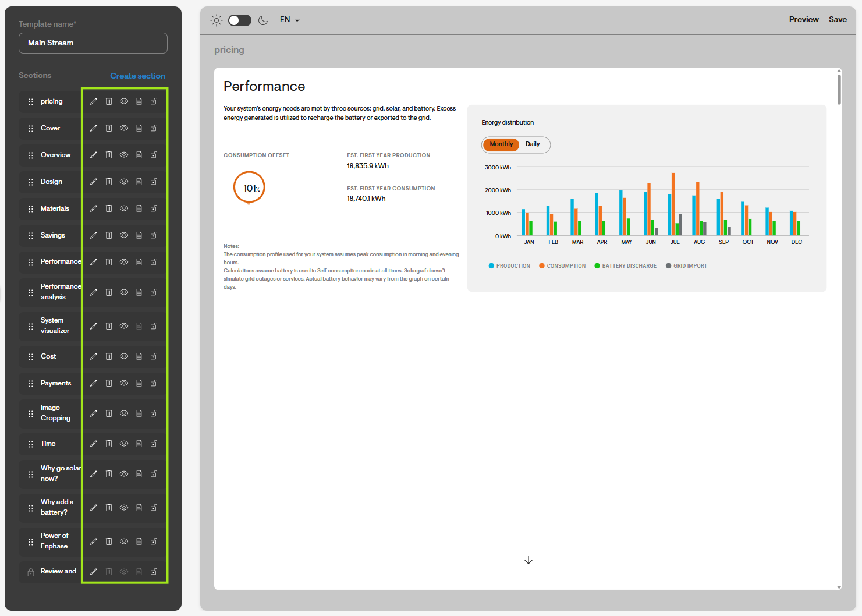The height and width of the screenshot is (616, 862).
Task: Edit the pricing section with pencil icon
Action: click(93, 101)
